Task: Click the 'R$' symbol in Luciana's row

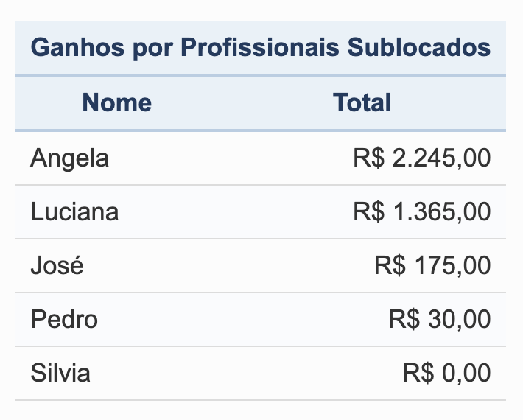Action: 368,212
